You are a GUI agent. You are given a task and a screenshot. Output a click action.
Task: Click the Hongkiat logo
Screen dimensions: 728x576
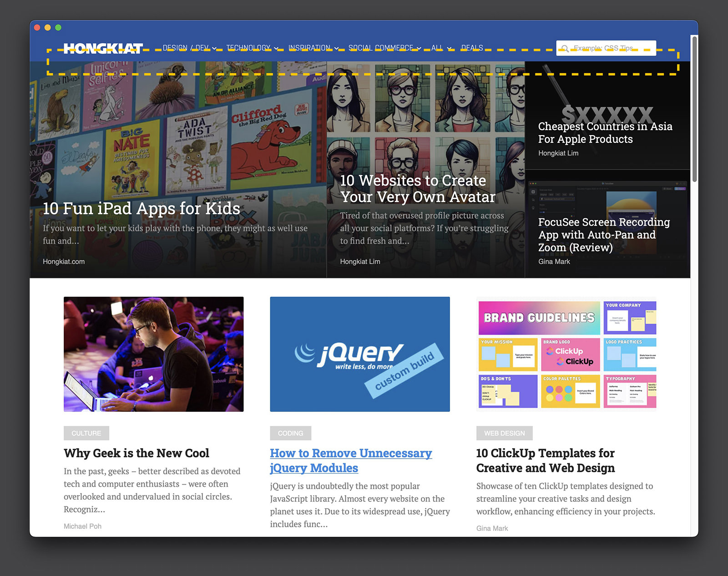103,48
